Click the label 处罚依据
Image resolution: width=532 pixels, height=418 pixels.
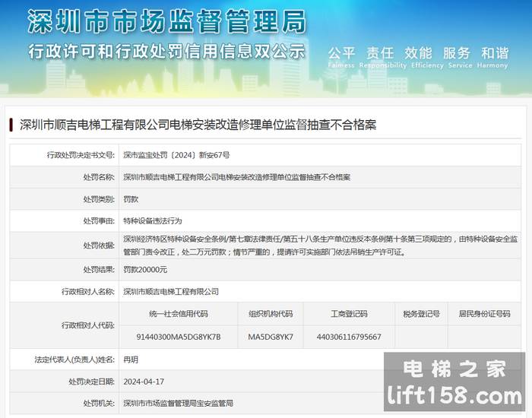(x=99, y=245)
